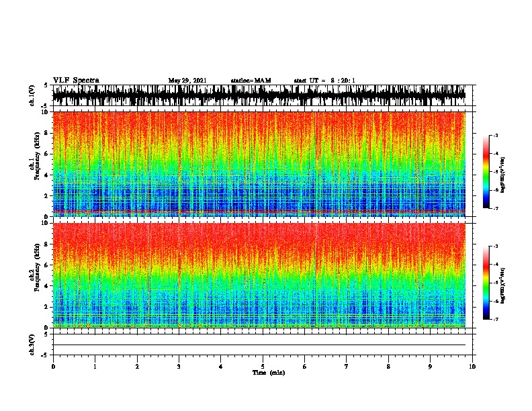Screen dimensions: 532x411
Task: Click the flat ch.3 voltage trace
Action: pyautogui.click(x=259, y=345)
